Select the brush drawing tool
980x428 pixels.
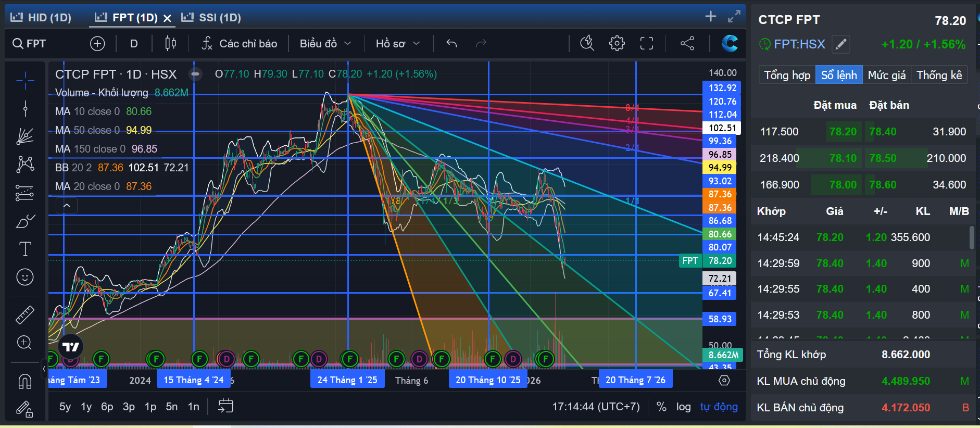pos(25,221)
